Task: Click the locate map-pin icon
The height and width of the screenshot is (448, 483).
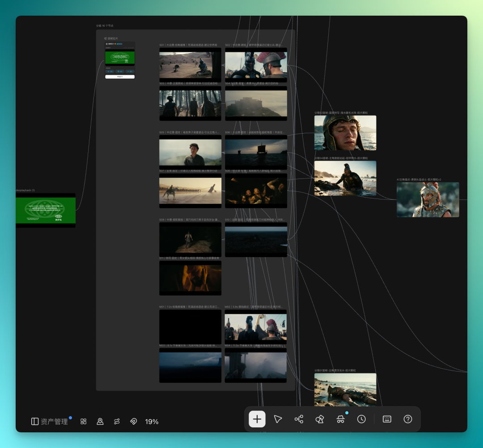Action: pos(100,421)
